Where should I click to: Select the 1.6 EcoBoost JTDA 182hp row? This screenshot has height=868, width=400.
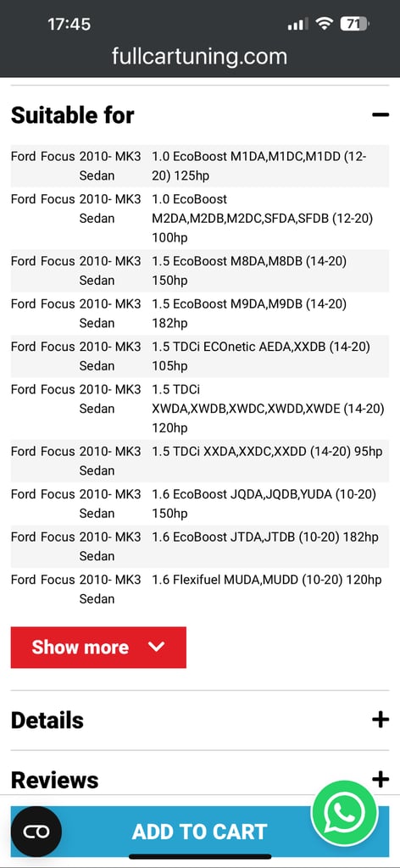click(200, 547)
